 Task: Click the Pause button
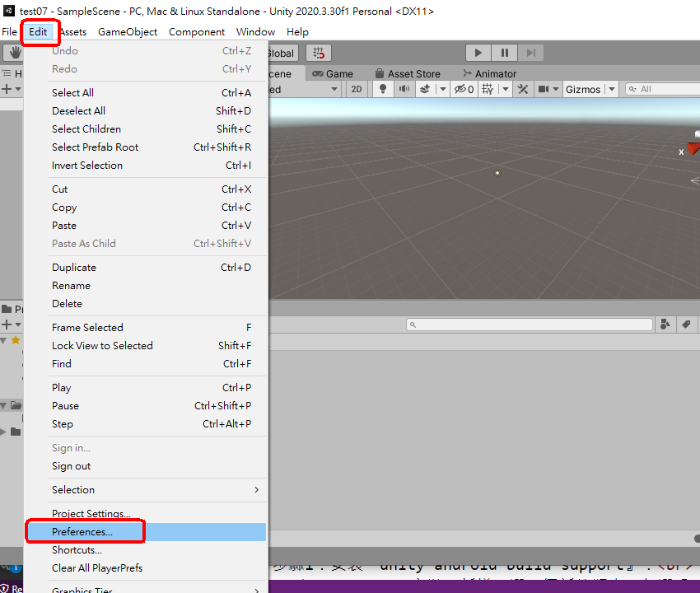point(505,53)
